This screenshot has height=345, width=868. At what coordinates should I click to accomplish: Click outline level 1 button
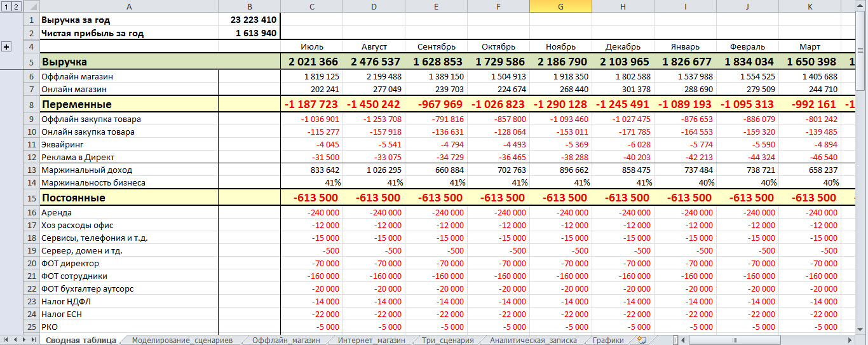[x=6, y=6]
